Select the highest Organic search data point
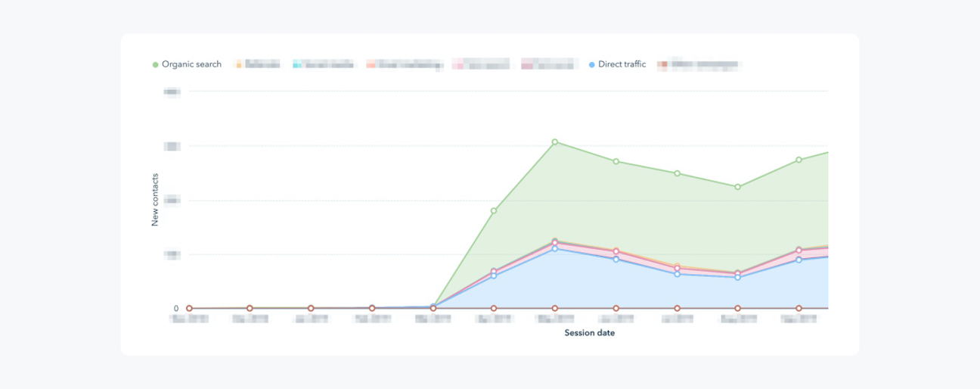This screenshot has height=389, width=980. click(555, 142)
